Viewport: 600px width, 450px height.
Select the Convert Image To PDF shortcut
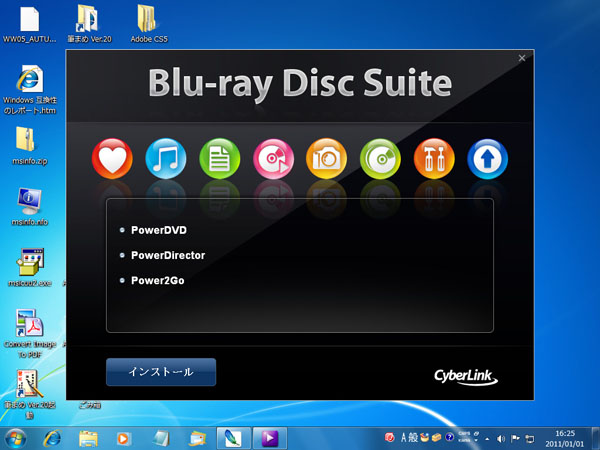30,333
